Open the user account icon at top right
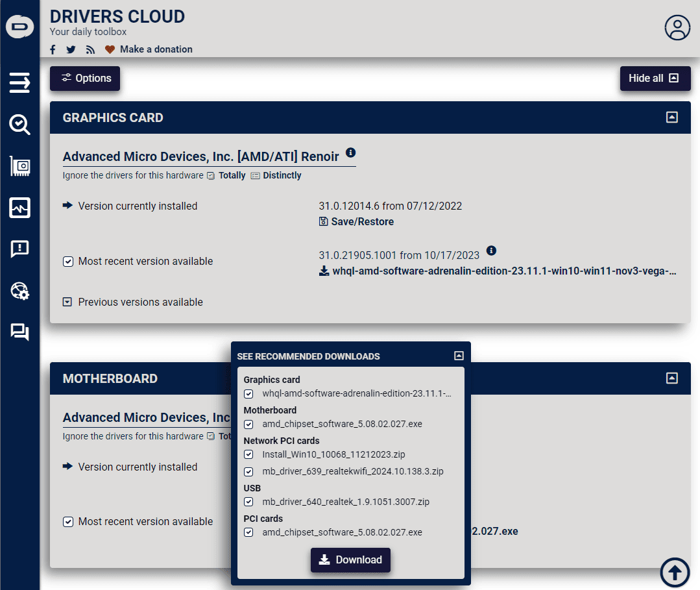Viewport: 700px width, 590px height. (677, 28)
